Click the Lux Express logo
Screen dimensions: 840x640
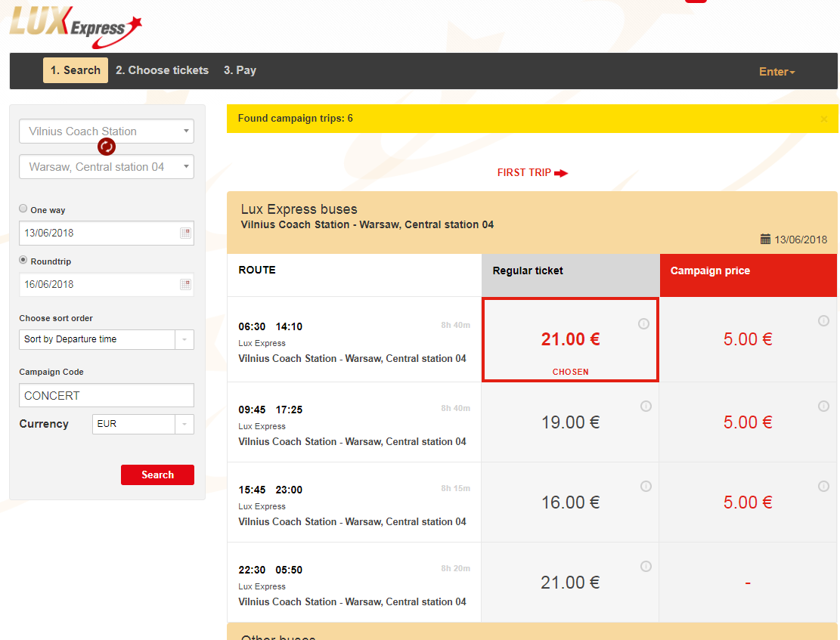(x=76, y=26)
